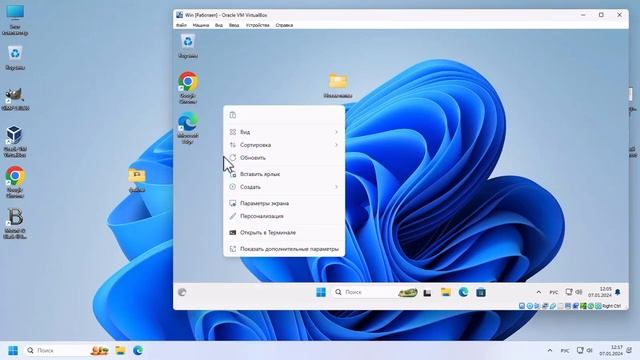
Task: Open the Файл menu in VirtualBox
Action: pos(181,25)
